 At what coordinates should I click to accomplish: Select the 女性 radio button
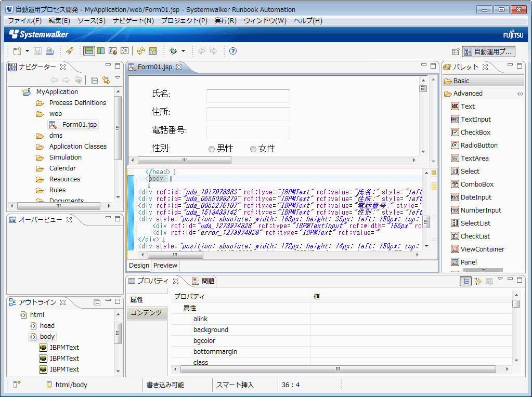pos(253,149)
